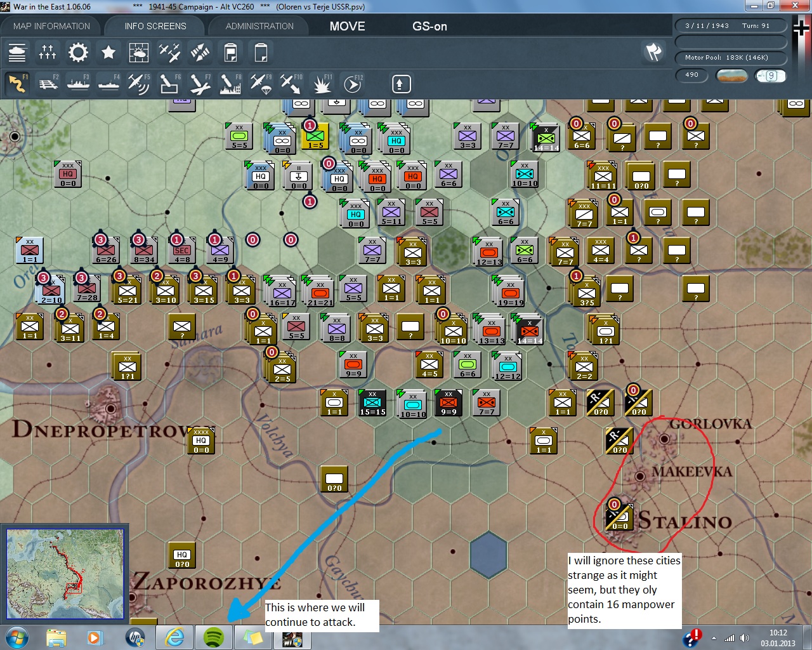Click the Motor Pool 183K readout

pyautogui.click(x=731, y=57)
